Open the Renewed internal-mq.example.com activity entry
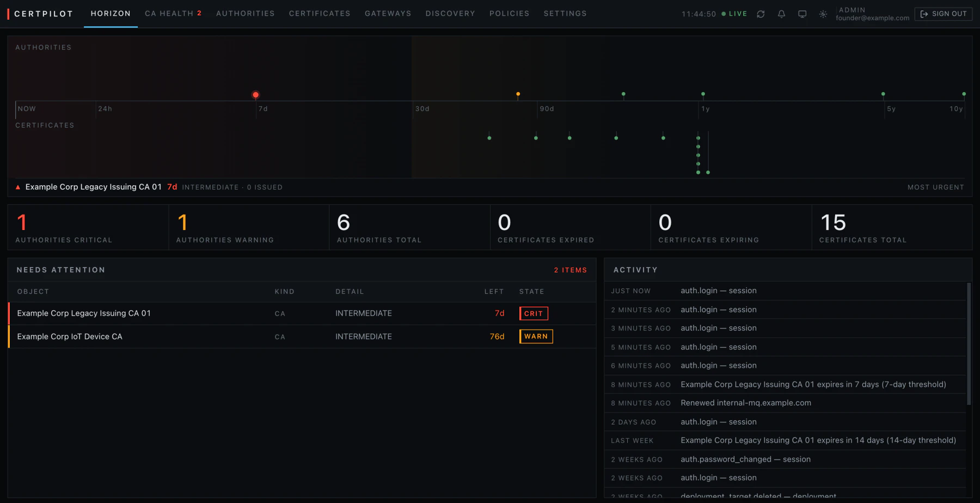The image size is (980, 503). click(x=785, y=403)
